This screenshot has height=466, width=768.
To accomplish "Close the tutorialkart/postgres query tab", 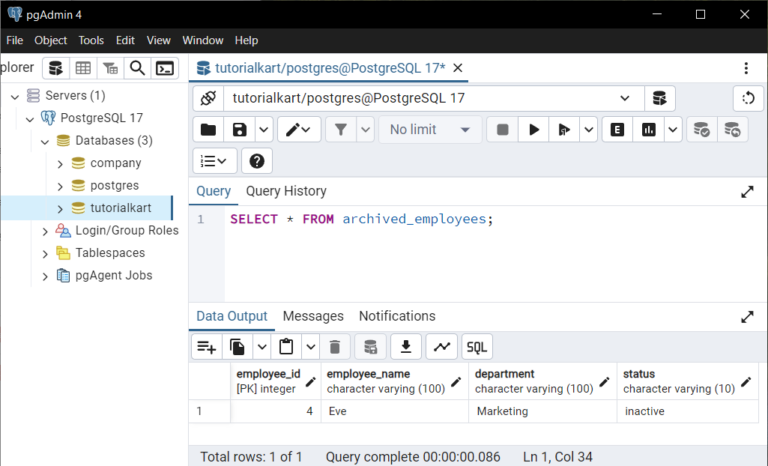I will [x=457, y=68].
